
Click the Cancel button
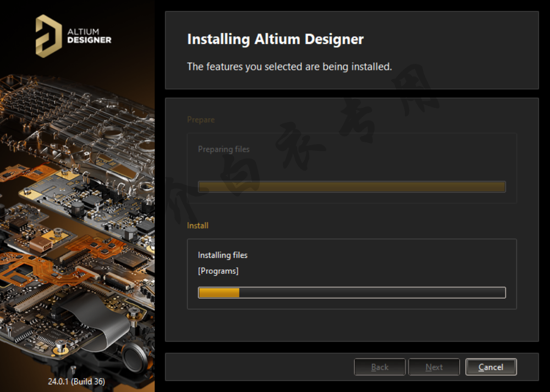[491, 367]
